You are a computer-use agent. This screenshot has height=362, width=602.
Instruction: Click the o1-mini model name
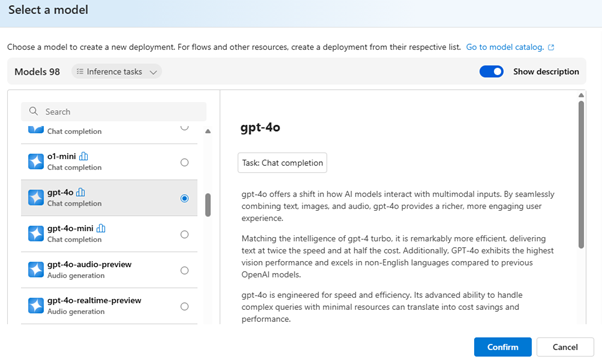pos(61,156)
